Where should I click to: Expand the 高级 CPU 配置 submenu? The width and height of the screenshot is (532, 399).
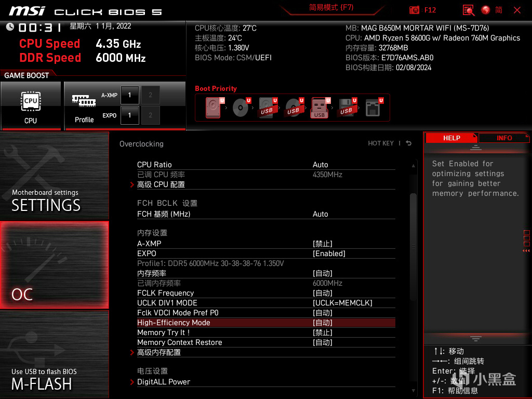[x=266, y=184]
